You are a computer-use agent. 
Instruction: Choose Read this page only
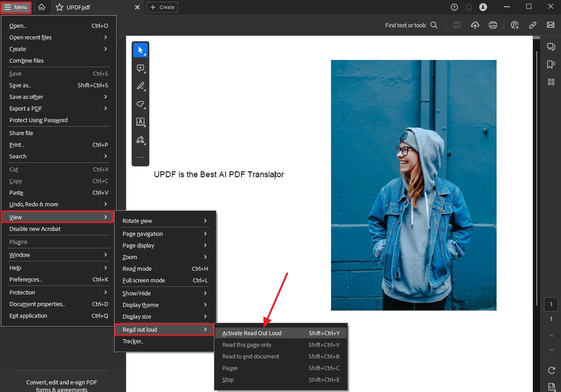pos(246,345)
